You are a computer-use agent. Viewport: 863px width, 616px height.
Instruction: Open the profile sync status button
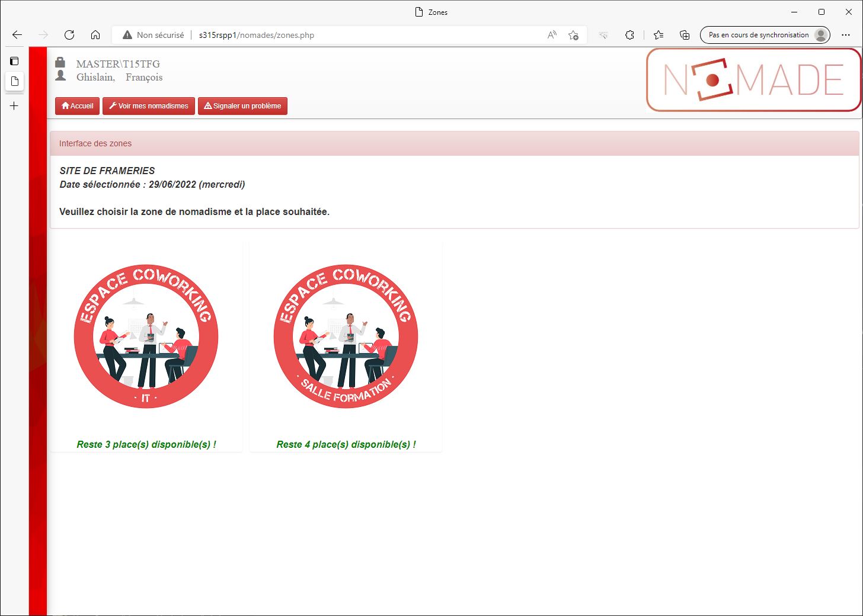765,35
